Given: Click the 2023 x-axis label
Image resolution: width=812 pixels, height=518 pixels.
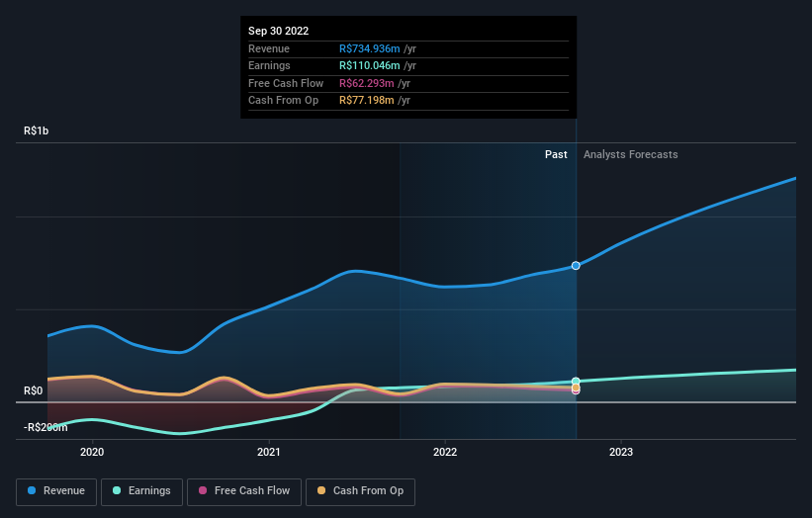Looking at the screenshot, I should [x=621, y=452].
